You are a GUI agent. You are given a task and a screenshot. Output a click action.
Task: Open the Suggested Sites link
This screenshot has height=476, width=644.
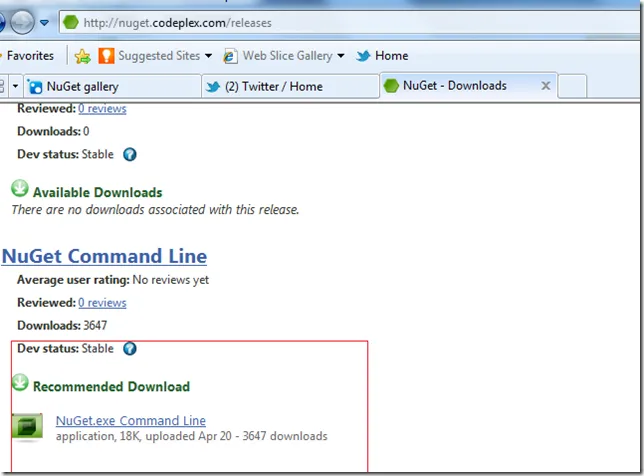pos(159,55)
